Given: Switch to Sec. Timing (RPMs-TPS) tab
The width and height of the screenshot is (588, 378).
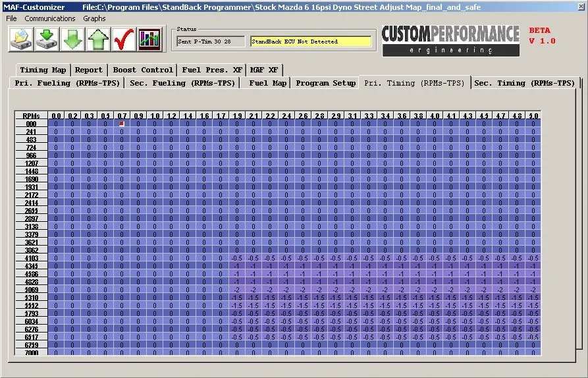Looking at the screenshot, I should 524,84.
